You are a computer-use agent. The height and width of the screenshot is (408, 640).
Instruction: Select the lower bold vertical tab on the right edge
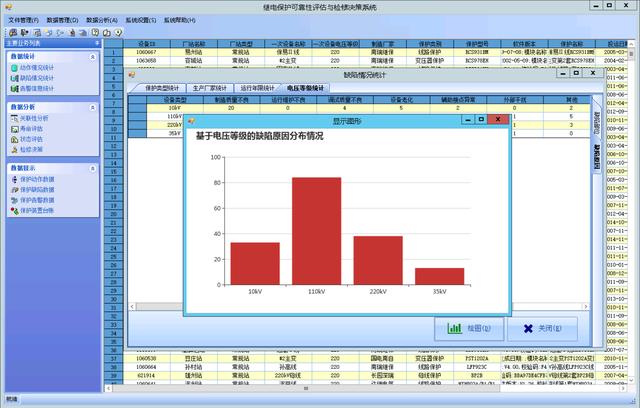(x=597, y=157)
